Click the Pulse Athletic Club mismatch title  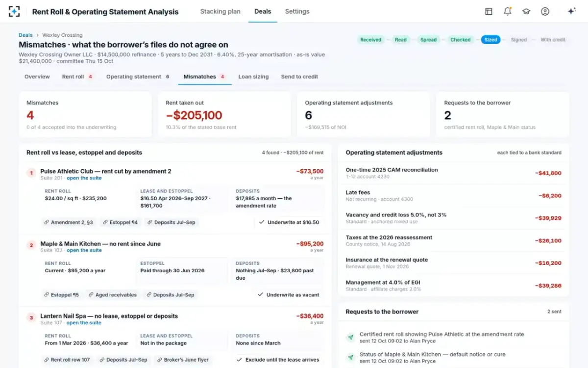[106, 171]
